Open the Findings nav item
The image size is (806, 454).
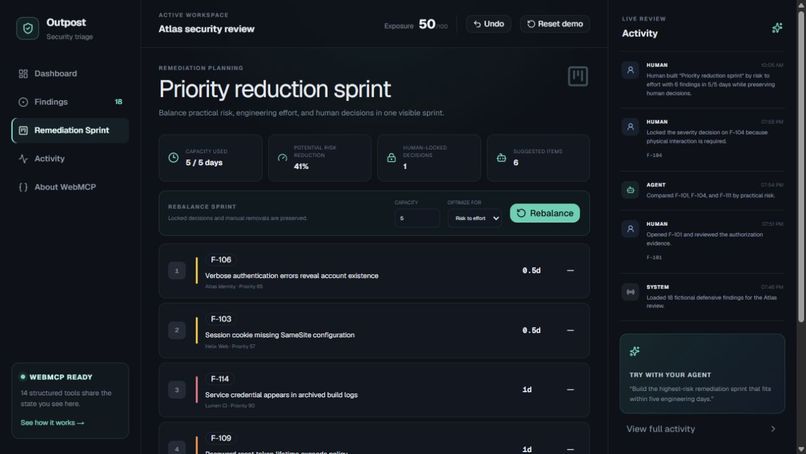pos(70,102)
